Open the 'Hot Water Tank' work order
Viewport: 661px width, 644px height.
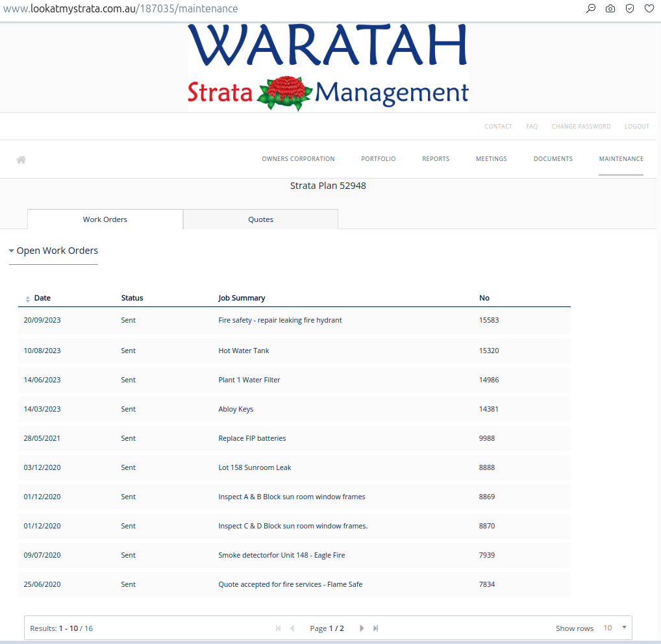pyautogui.click(x=243, y=351)
